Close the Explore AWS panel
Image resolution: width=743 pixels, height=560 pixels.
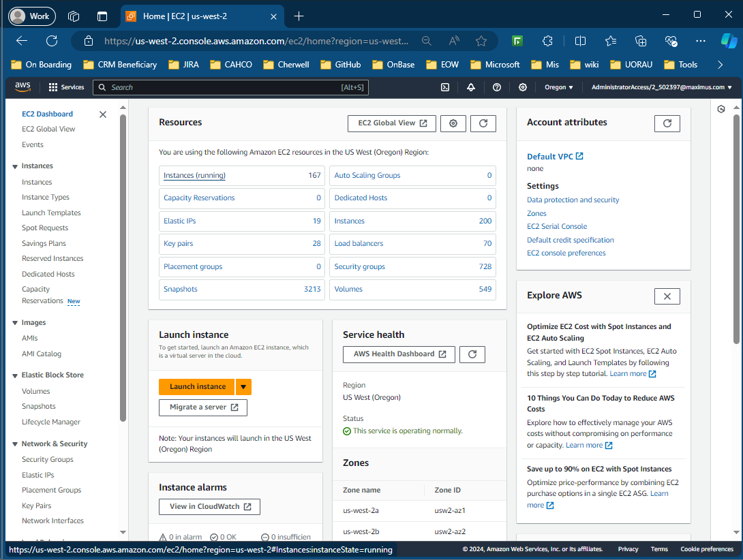[x=667, y=296]
